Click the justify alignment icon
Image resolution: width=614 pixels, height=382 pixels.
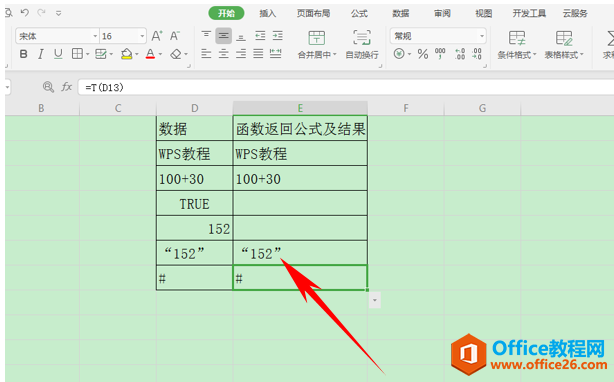[x=258, y=54]
